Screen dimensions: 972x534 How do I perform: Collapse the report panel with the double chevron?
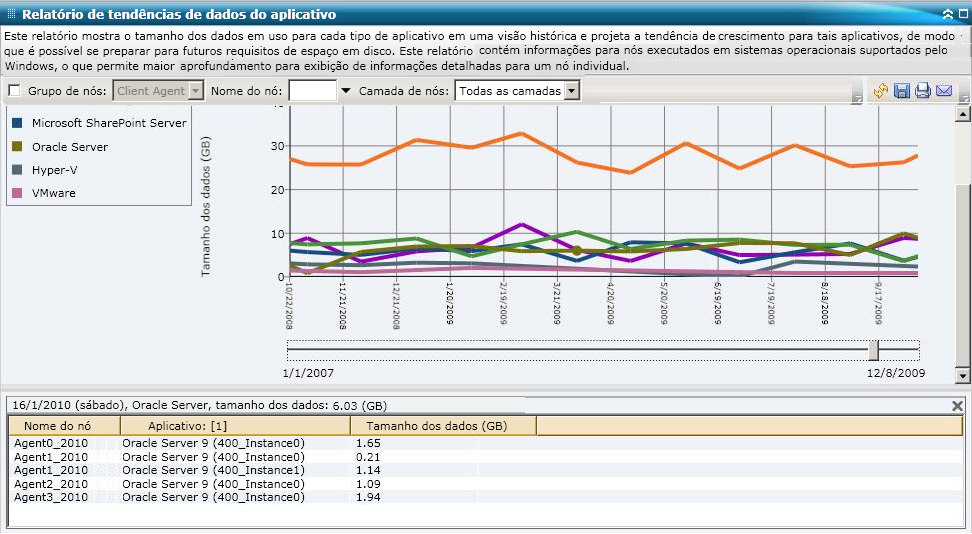(x=948, y=14)
